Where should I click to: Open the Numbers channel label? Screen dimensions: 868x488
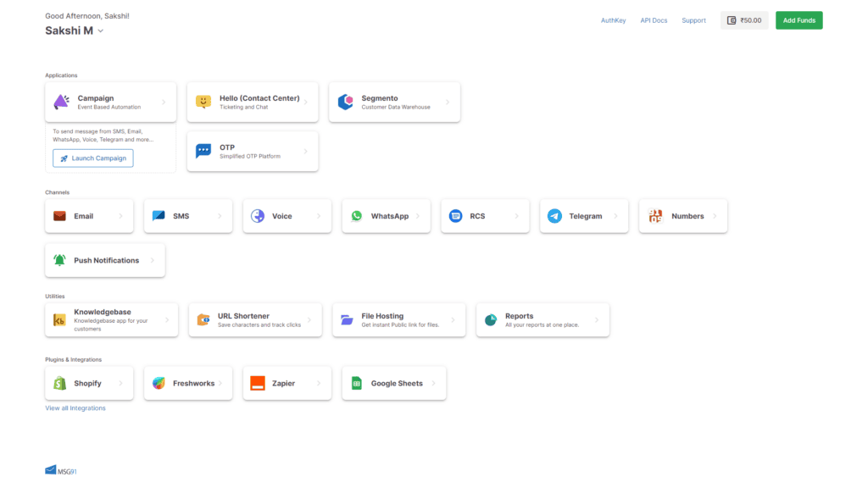coord(687,216)
